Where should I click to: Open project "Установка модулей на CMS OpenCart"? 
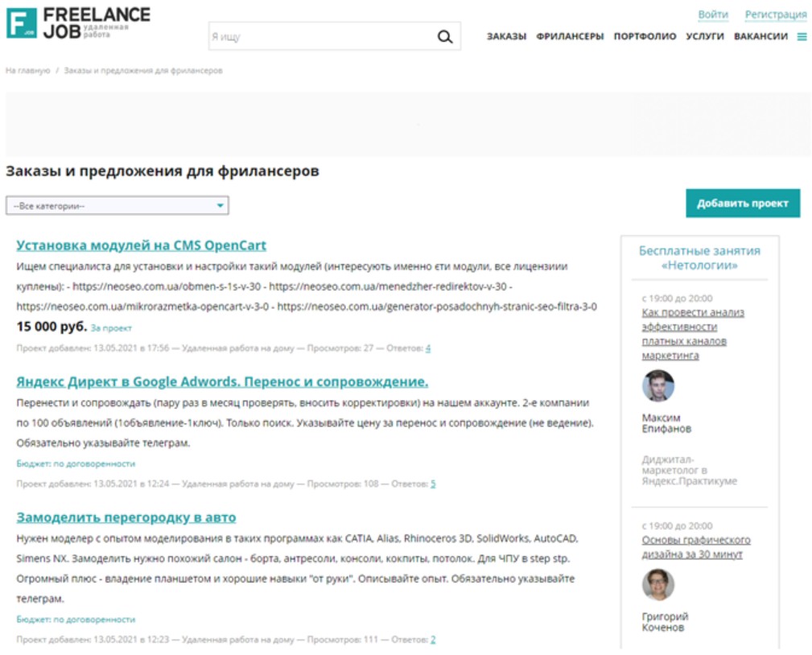pos(141,245)
